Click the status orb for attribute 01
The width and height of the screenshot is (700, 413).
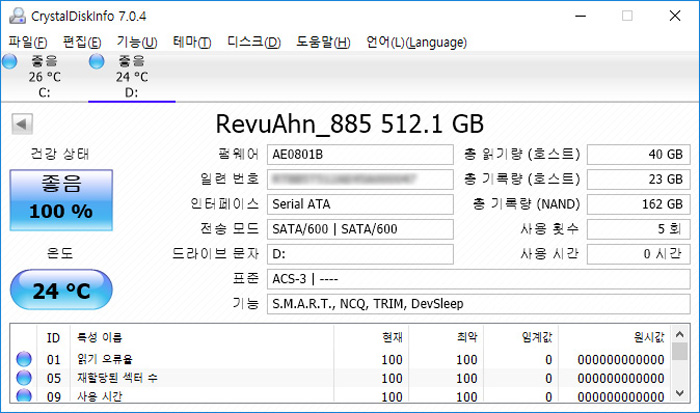click(x=24, y=359)
